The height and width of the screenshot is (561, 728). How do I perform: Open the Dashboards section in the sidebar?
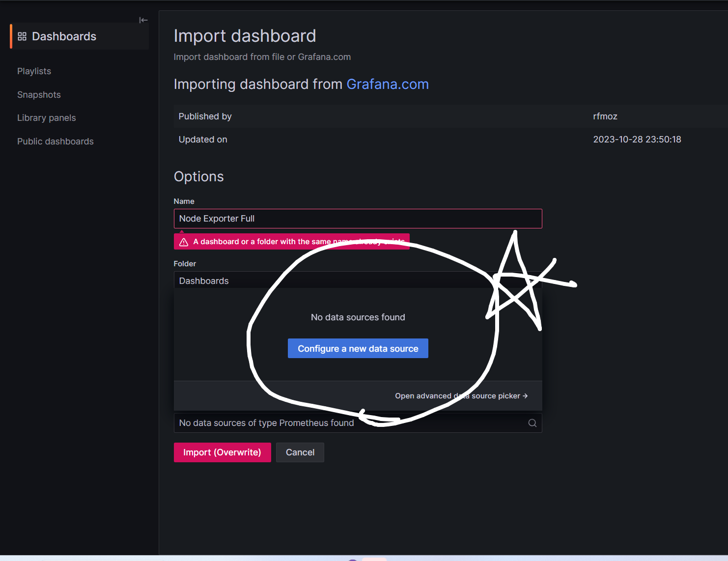pos(79,36)
